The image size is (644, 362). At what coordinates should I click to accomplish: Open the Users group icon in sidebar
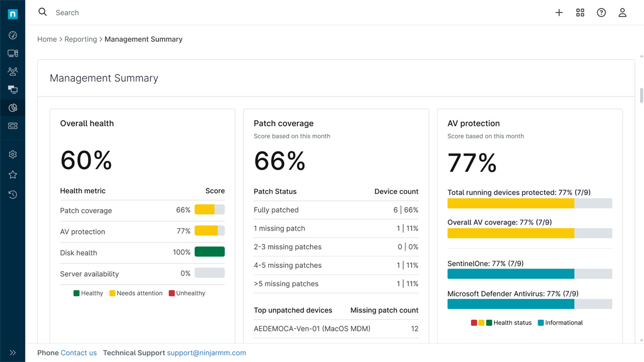(x=12, y=72)
